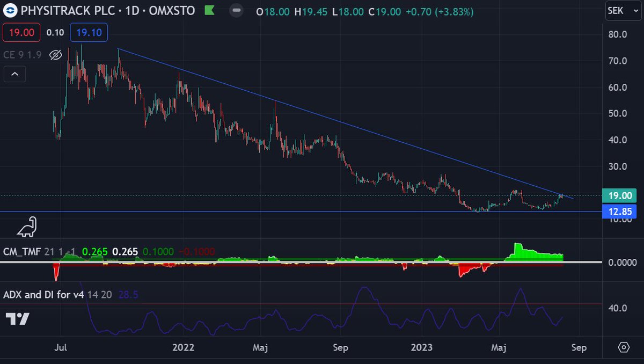This screenshot has width=644, height=364.
Task: Collapse the indicator legend with chevron
Action: (x=14, y=74)
